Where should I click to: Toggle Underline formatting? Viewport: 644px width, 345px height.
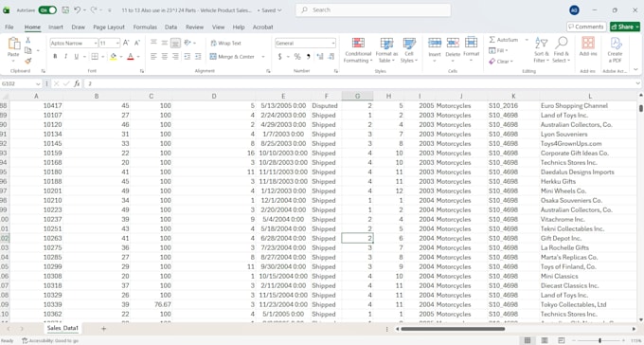click(77, 57)
